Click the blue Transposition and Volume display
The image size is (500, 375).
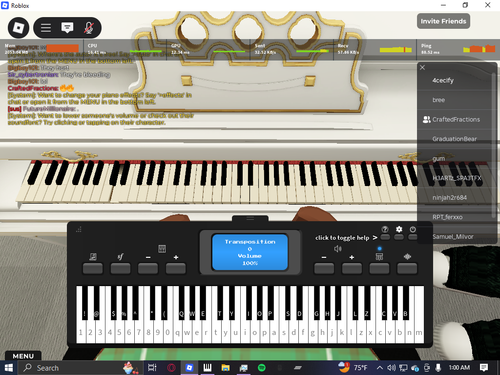[250, 252]
